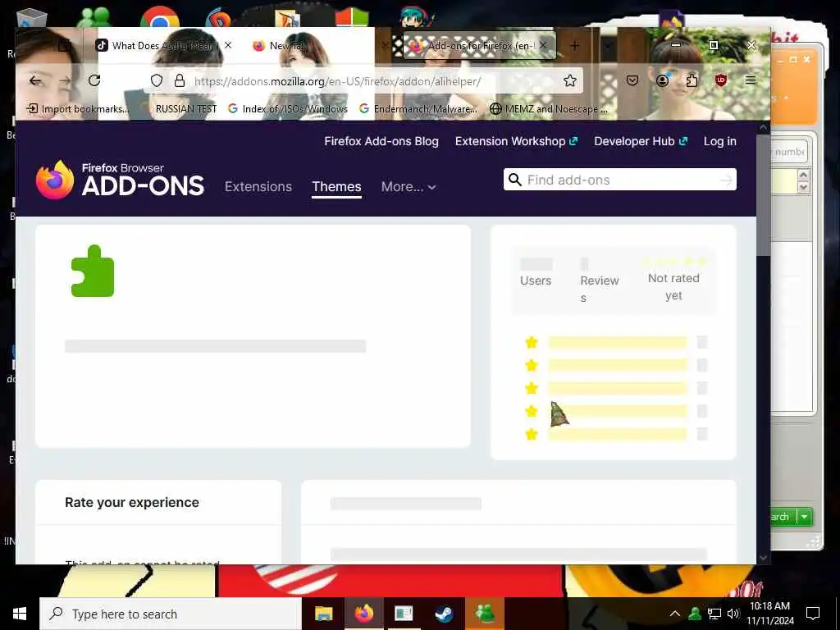Open a new tab with plus button
Image resolution: width=840 pixels, height=630 pixels.
coord(574,46)
